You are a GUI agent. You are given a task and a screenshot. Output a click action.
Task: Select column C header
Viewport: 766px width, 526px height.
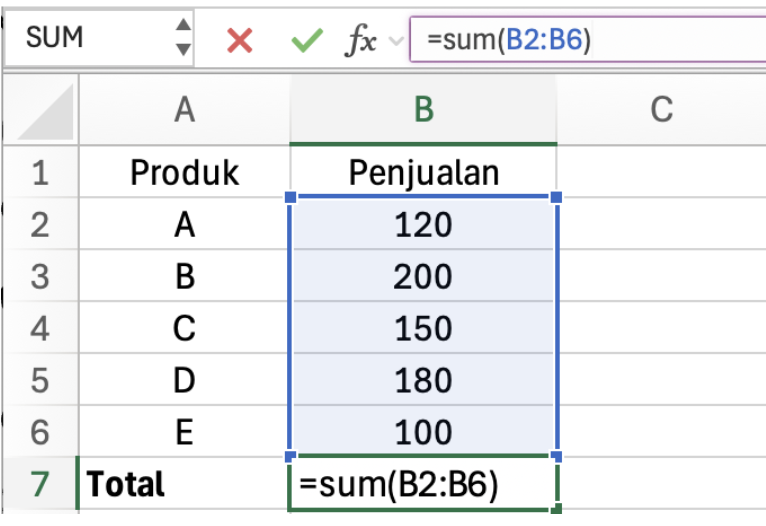660,109
